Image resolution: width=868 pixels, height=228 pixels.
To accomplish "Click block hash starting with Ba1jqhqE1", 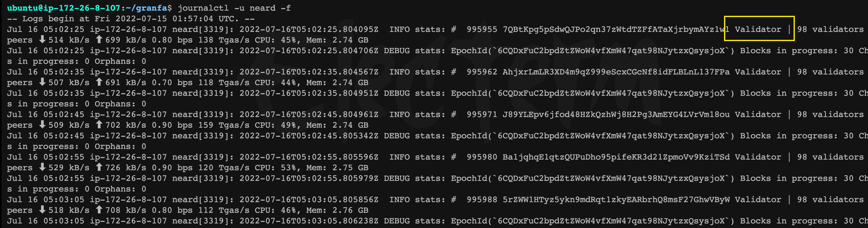I will click(x=616, y=157).
